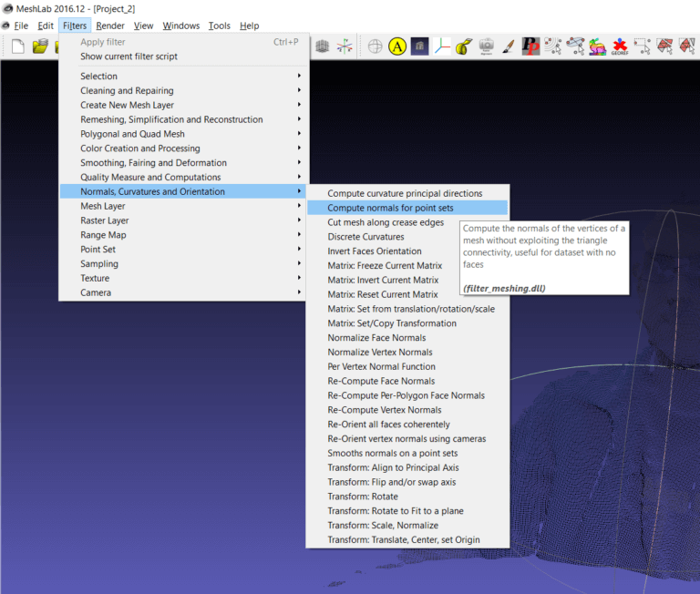The height and width of the screenshot is (594, 700).
Task: Activate the PP pick points tool
Action: [530, 46]
